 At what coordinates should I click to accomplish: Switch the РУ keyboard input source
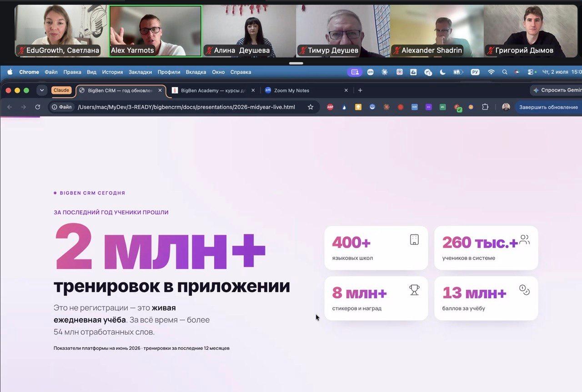[x=475, y=72]
